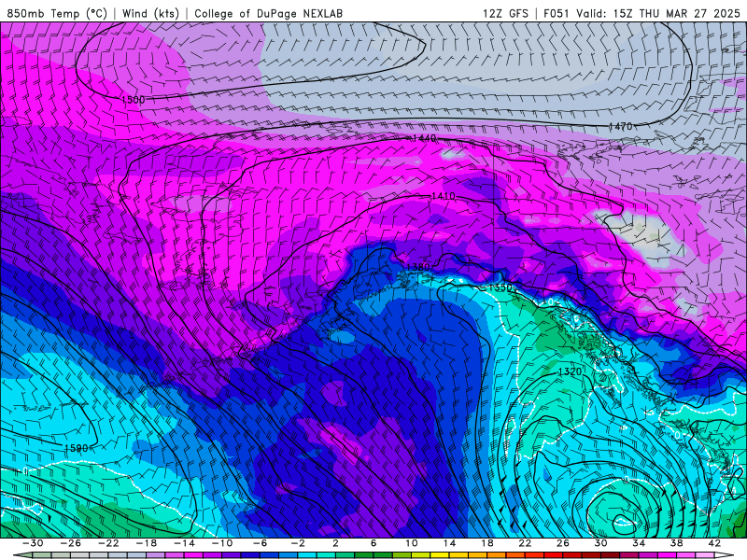This screenshot has width=747, height=560.
Task: Click the -30 value on temperature scale
Action: 33,543
